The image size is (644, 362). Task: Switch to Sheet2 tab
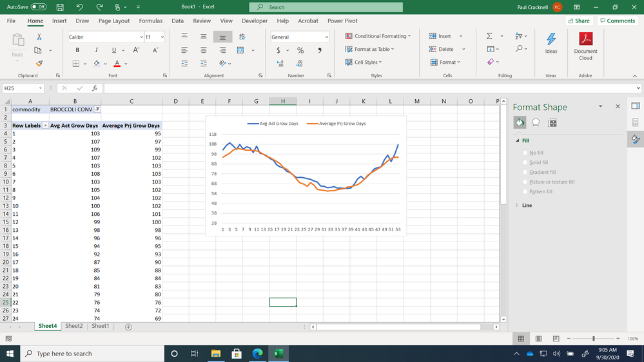pyautogui.click(x=74, y=326)
